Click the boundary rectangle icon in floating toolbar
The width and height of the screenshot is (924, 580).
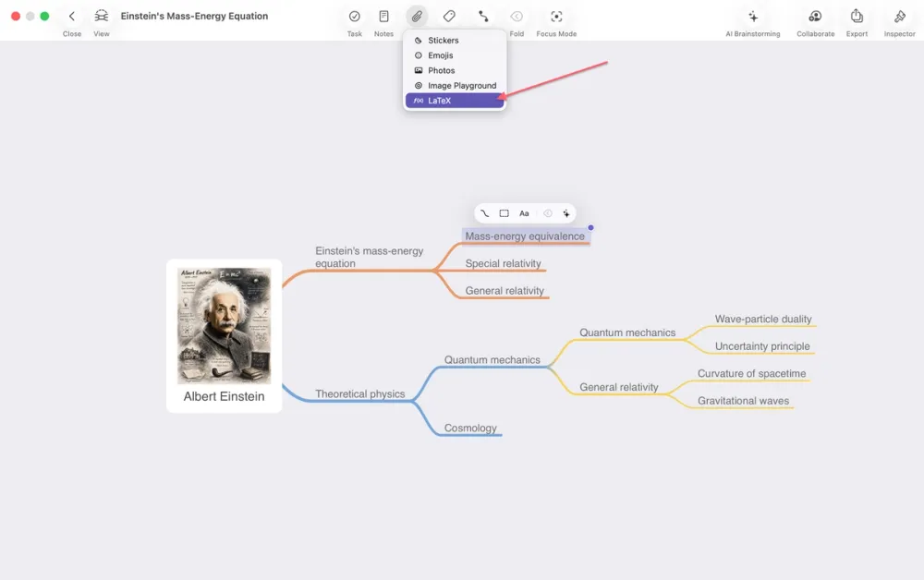[x=504, y=213]
